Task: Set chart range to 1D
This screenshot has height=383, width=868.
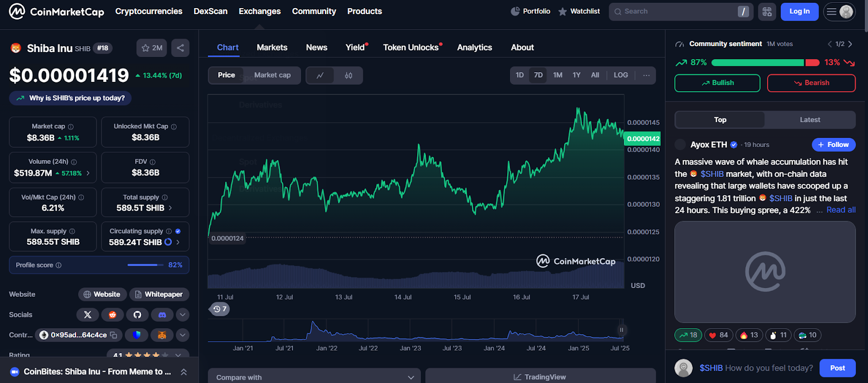Action: click(x=520, y=75)
